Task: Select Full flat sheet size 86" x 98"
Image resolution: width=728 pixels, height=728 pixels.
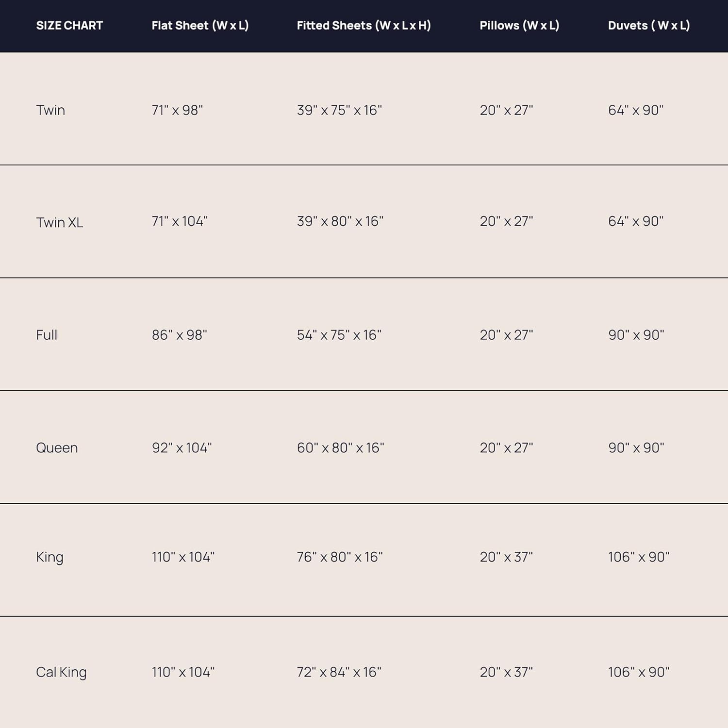Action: [179, 335]
